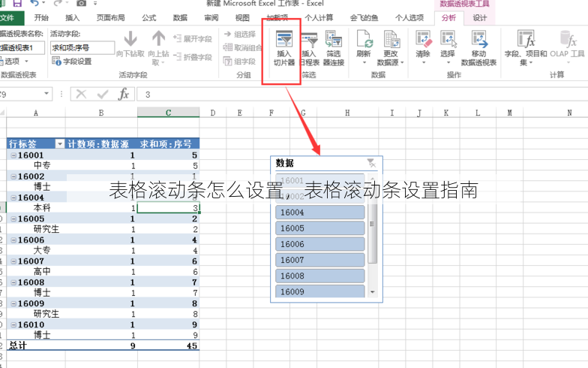Select slicer item 16008

(x=319, y=276)
